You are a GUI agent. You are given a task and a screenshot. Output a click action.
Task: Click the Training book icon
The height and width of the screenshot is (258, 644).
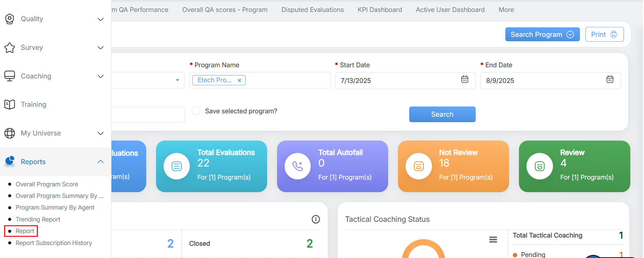coord(10,104)
